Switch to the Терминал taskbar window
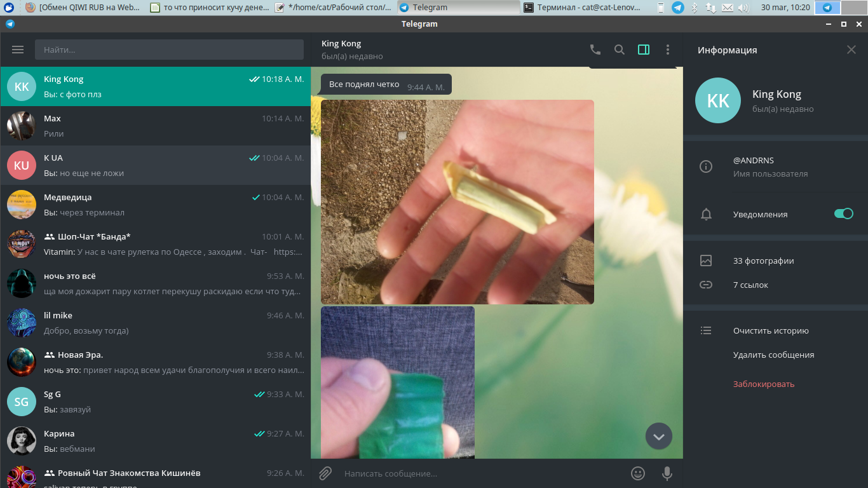This screenshot has height=488, width=868. [586, 8]
